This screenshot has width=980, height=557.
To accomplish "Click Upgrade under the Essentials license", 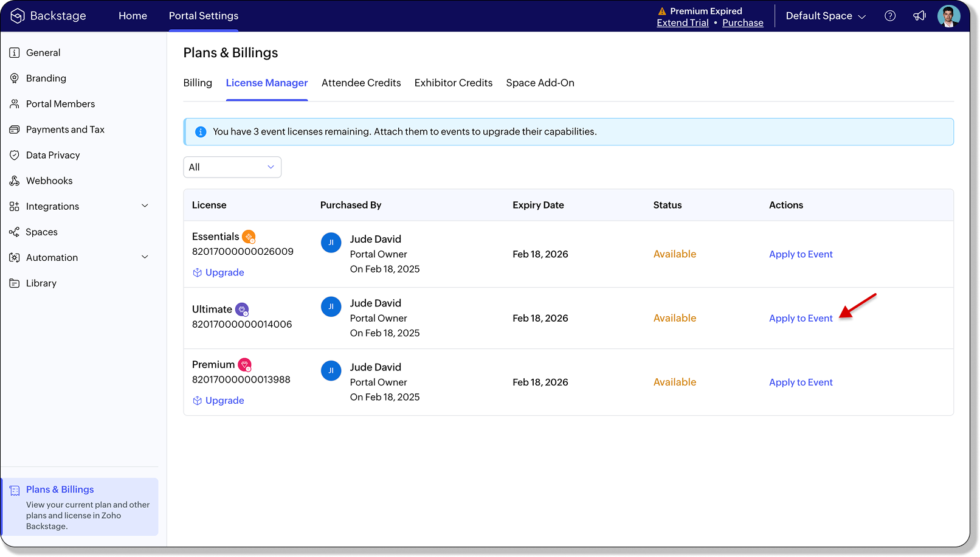I will tap(224, 272).
